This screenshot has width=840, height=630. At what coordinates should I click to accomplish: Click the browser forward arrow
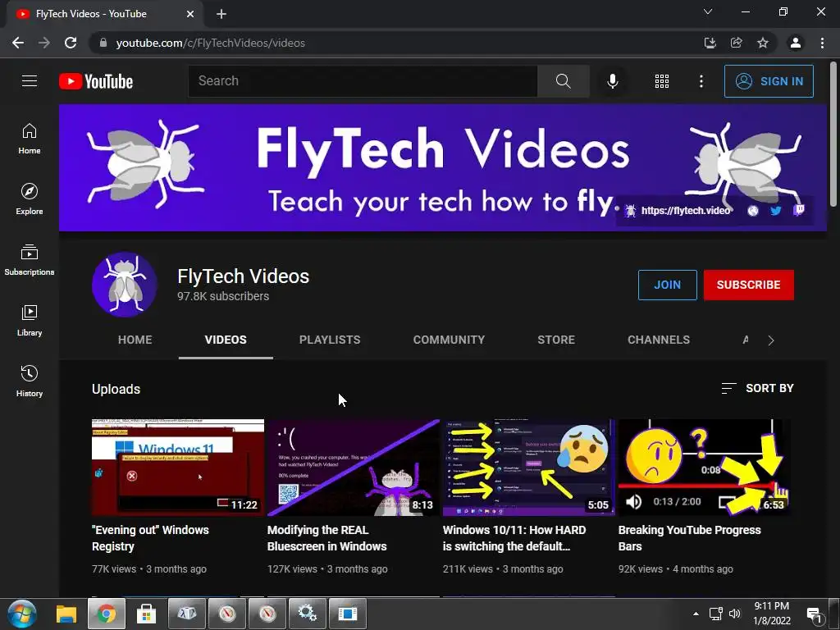(44, 43)
